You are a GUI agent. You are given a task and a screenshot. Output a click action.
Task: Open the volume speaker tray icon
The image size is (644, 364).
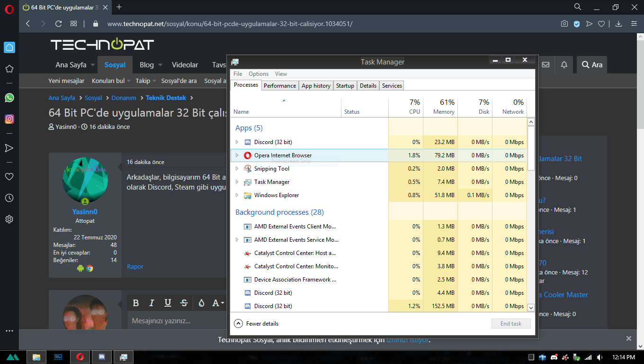(x=600, y=357)
